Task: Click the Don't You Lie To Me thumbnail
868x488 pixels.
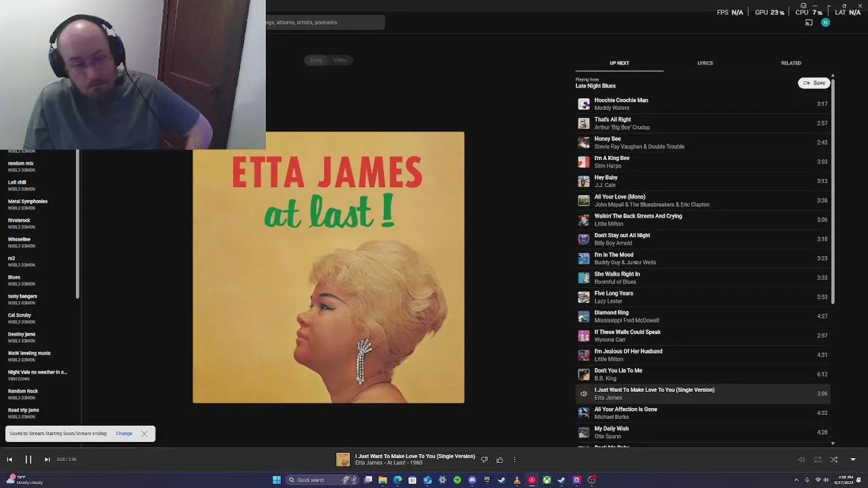Action: pyautogui.click(x=583, y=375)
